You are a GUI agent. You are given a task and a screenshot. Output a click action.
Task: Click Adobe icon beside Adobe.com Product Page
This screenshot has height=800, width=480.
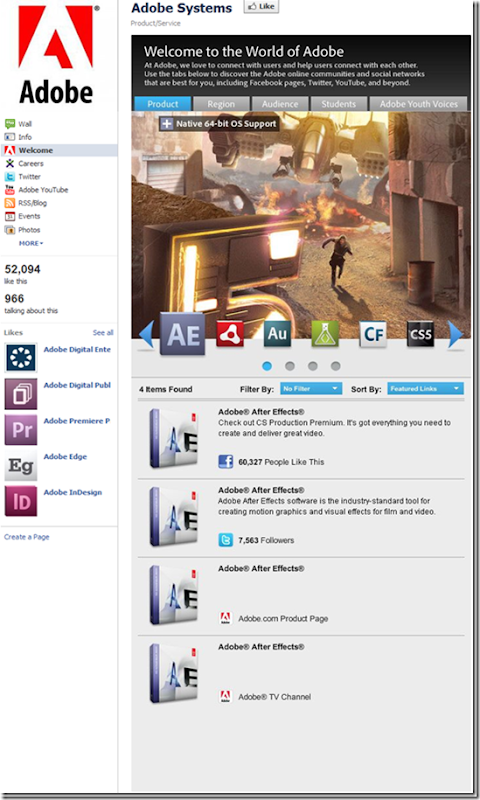click(225, 618)
